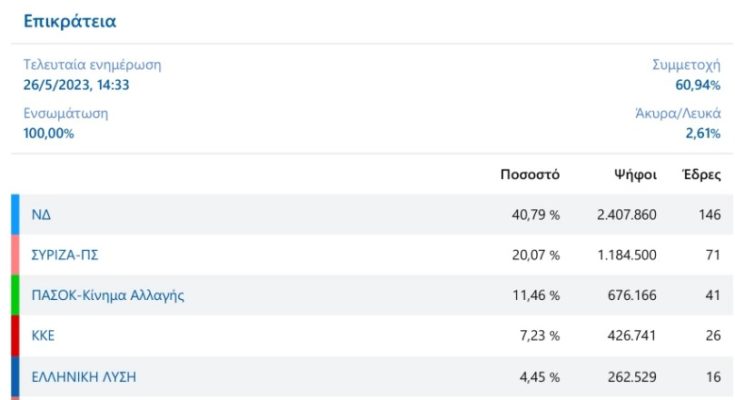Viewport: 735px width, 400px height.
Task: Select the ΠΑΣΟΚ-Κίνημα Αλλαγής party link
Action: 108,295
